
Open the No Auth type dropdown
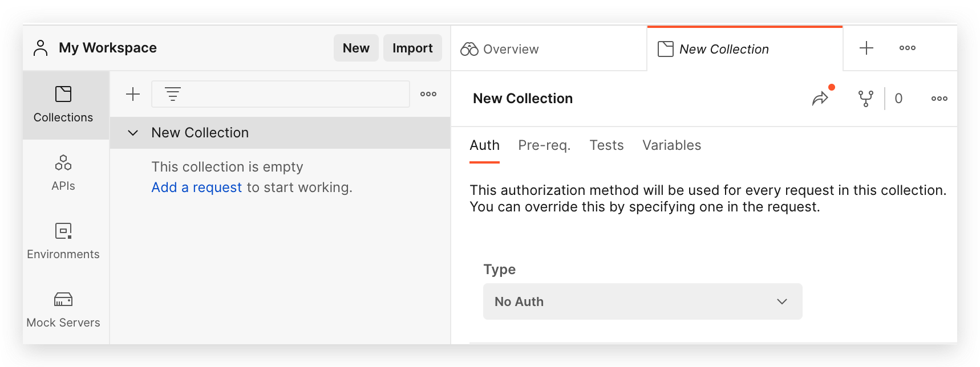[x=642, y=301]
